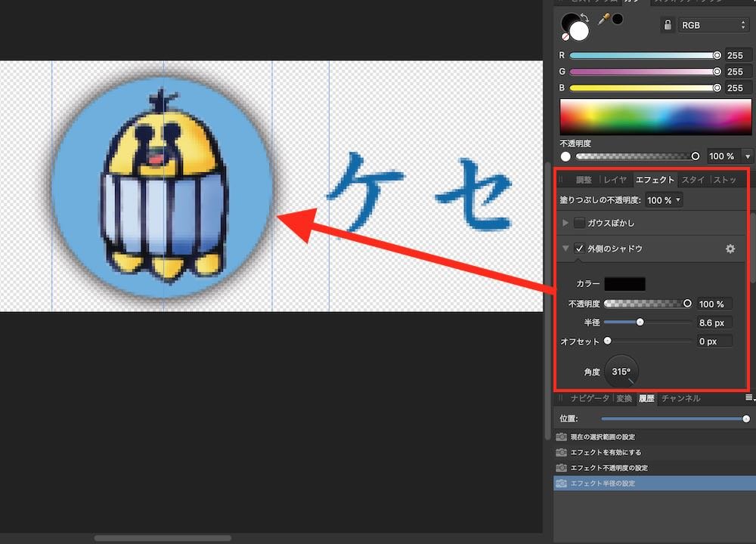Click the shadow 不透明度 slider
The width and height of the screenshot is (756, 544).
(648, 304)
